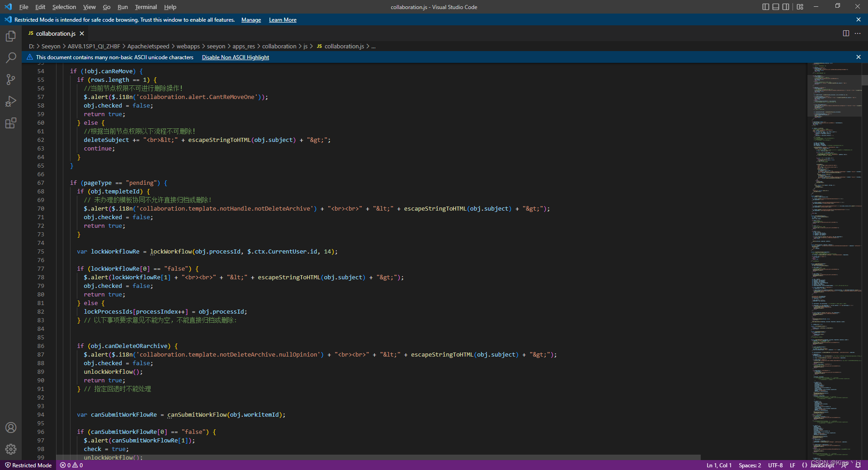The image size is (868, 470).
Task: Click 'continue;' on line 63
Action: pyautogui.click(x=99, y=149)
